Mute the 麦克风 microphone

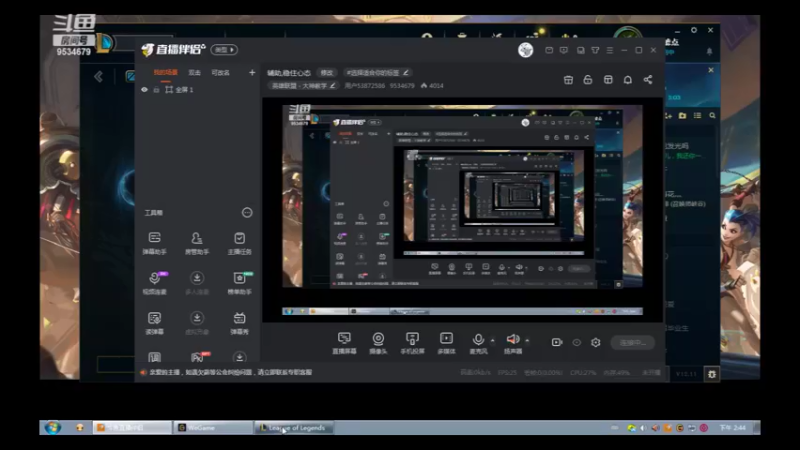(478, 343)
